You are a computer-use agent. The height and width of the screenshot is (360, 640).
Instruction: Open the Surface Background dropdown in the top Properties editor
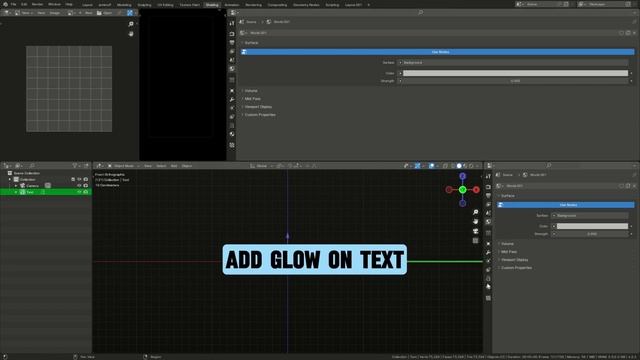515,62
